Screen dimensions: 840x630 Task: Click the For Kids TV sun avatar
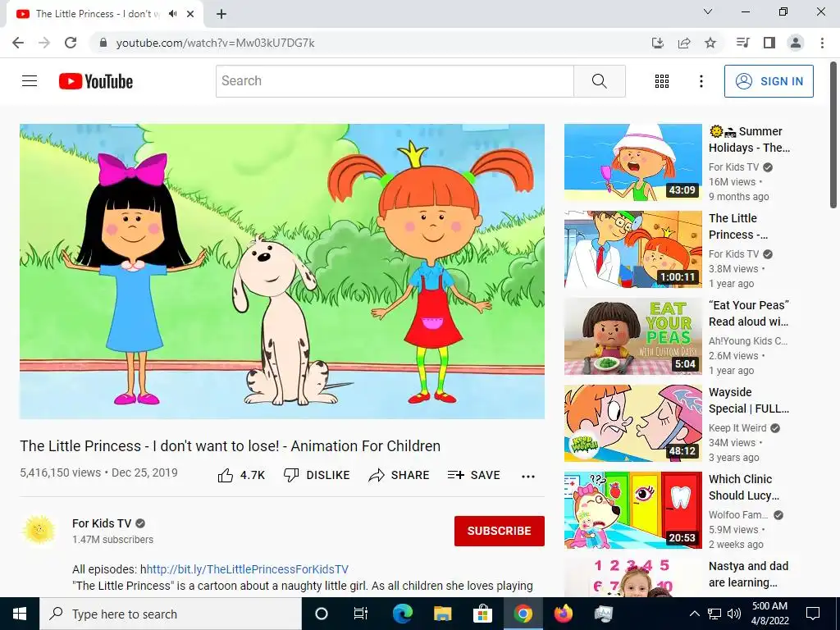tap(39, 531)
